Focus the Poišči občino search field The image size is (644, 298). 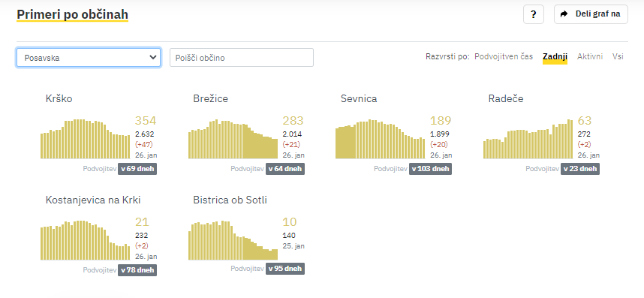[x=242, y=58]
